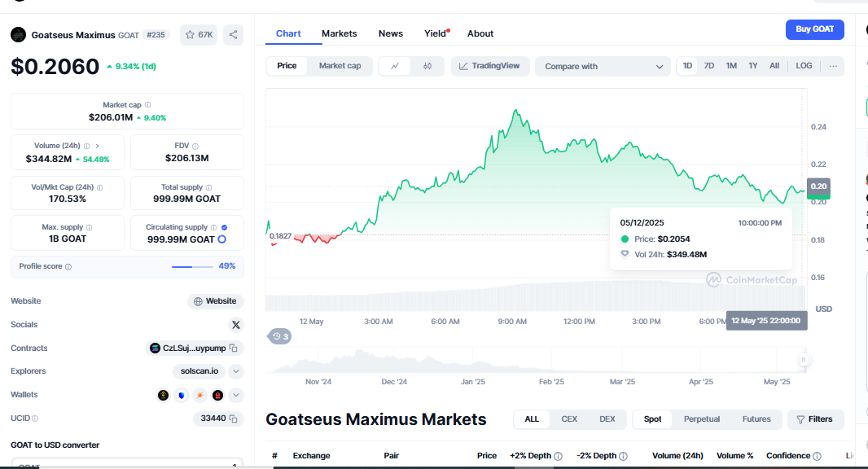Open UCID info icon
This screenshot has height=469, width=868.
pyautogui.click(x=35, y=419)
